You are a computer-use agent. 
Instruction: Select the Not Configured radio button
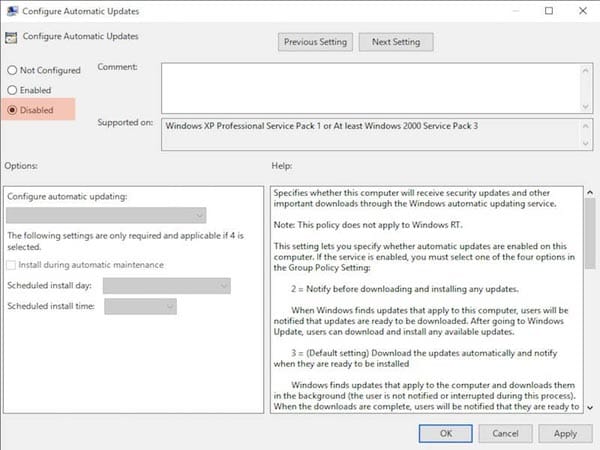click(x=12, y=70)
